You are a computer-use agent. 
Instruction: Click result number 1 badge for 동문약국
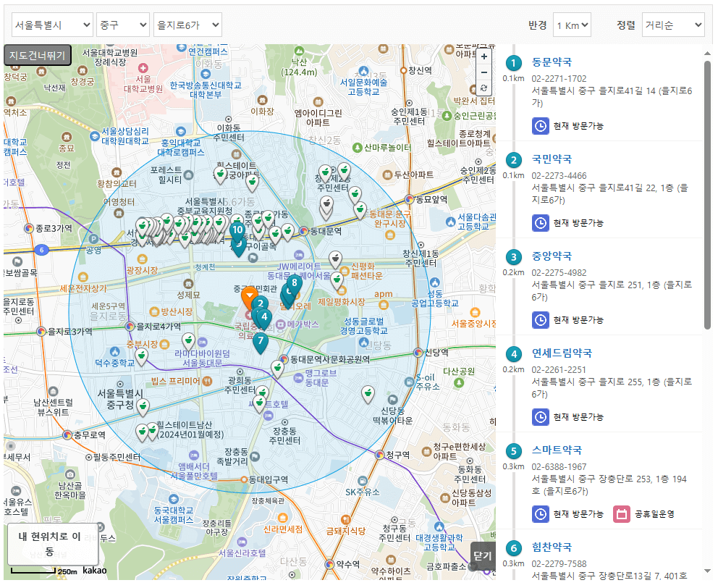[513, 63]
